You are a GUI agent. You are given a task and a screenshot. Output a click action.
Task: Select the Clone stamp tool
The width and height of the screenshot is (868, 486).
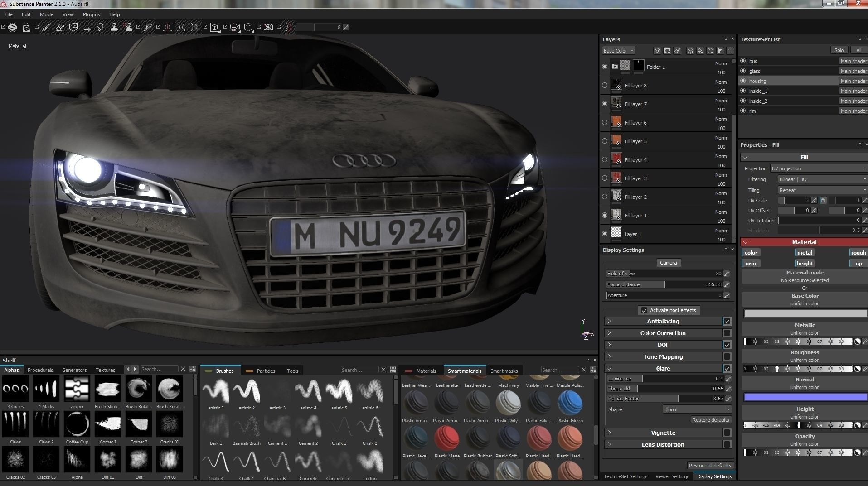point(114,27)
